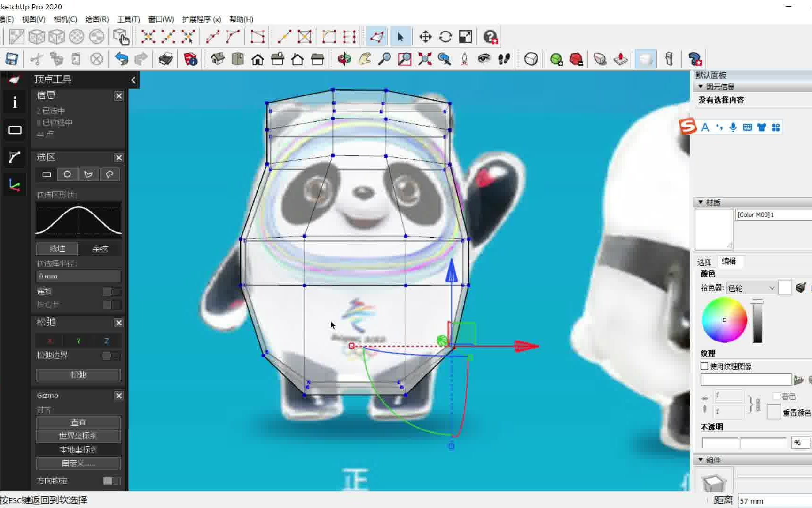This screenshot has width=812, height=508.
Task: Collapse the 组件 panel
Action: pos(700,460)
